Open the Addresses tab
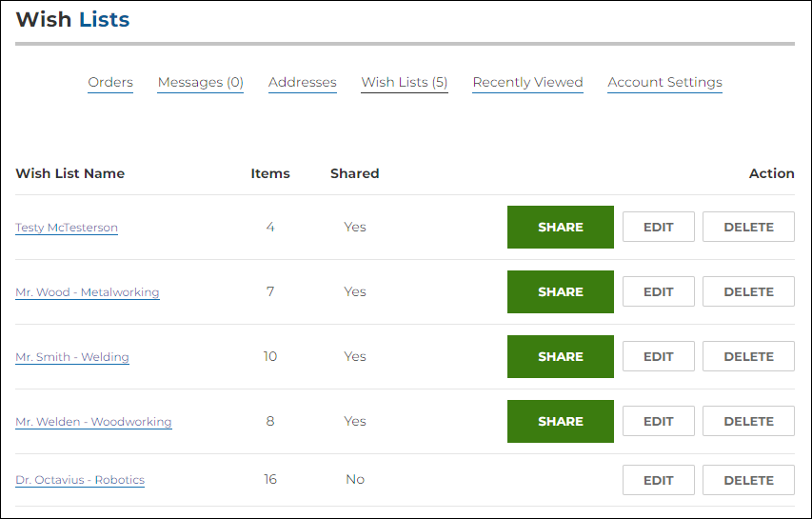Viewport: 812px width, 519px height. click(302, 83)
